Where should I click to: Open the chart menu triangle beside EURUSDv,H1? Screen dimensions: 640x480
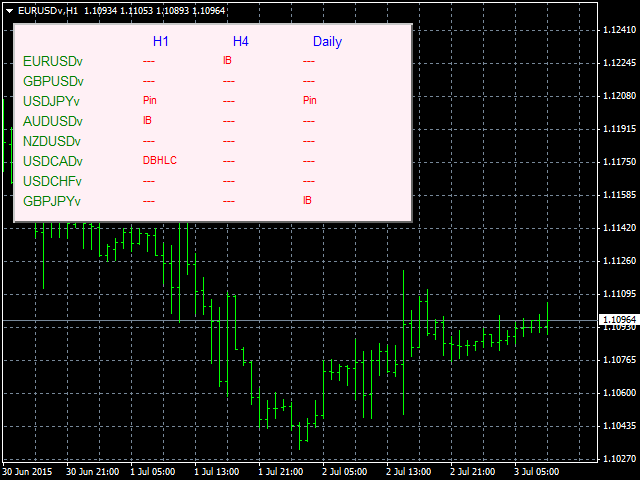click(9, 11)
